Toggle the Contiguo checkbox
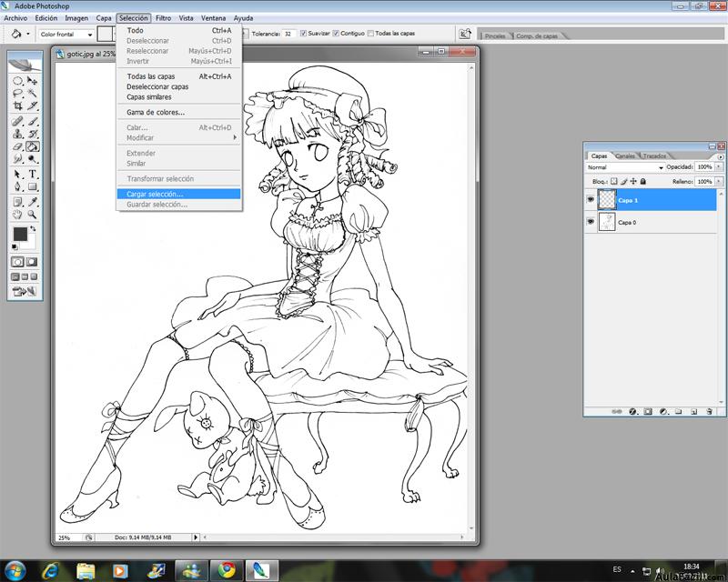The height and width of the screenshot is (582, 728). [336, 34]
